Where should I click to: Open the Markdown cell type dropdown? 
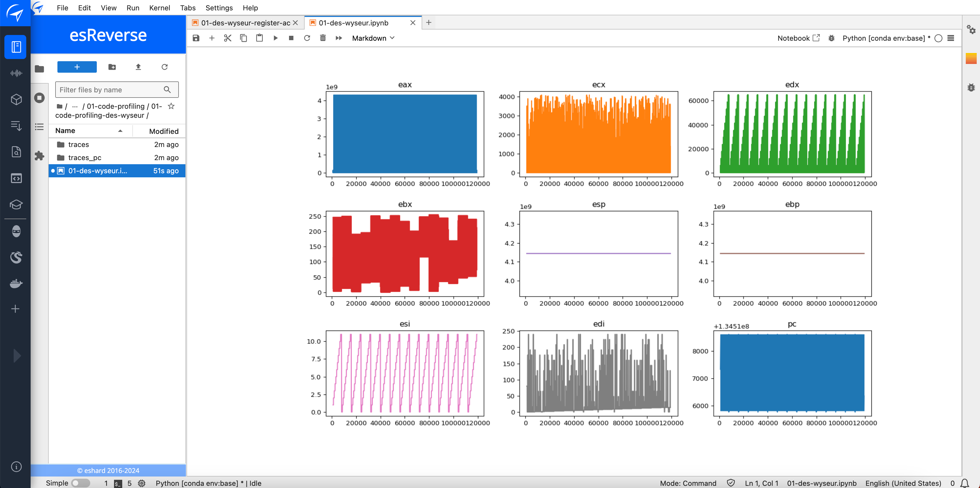pyautogui.click(x=373, y=38)
